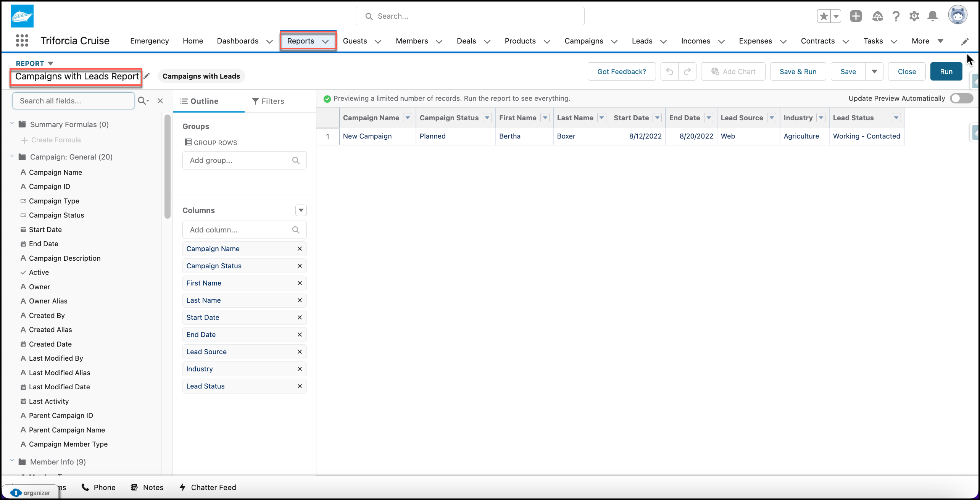The width and height of the screenshot is (980, 500).
Task: Switch to the Filters tab
Action: click(268, 101)
